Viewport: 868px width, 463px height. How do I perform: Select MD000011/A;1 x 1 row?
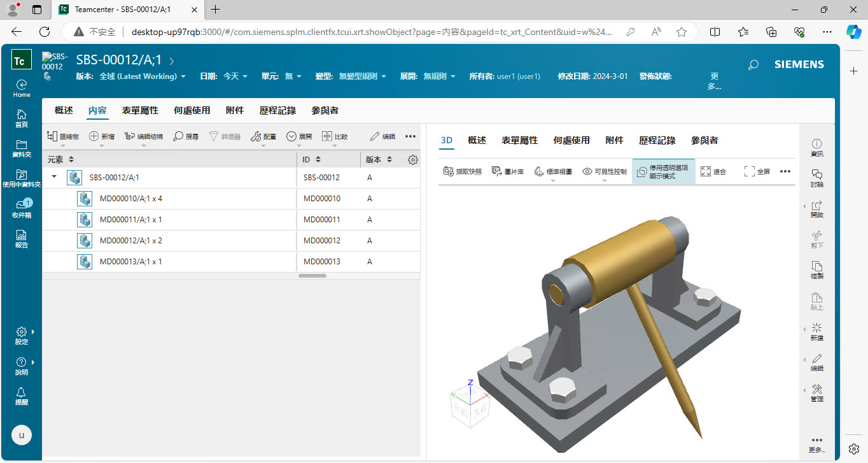231,220
